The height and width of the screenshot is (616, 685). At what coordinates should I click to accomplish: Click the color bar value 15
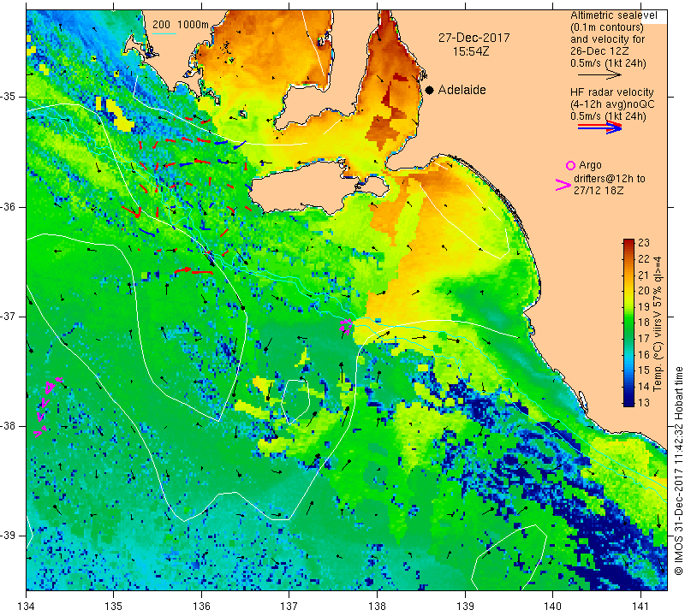[x=644, y=370]
